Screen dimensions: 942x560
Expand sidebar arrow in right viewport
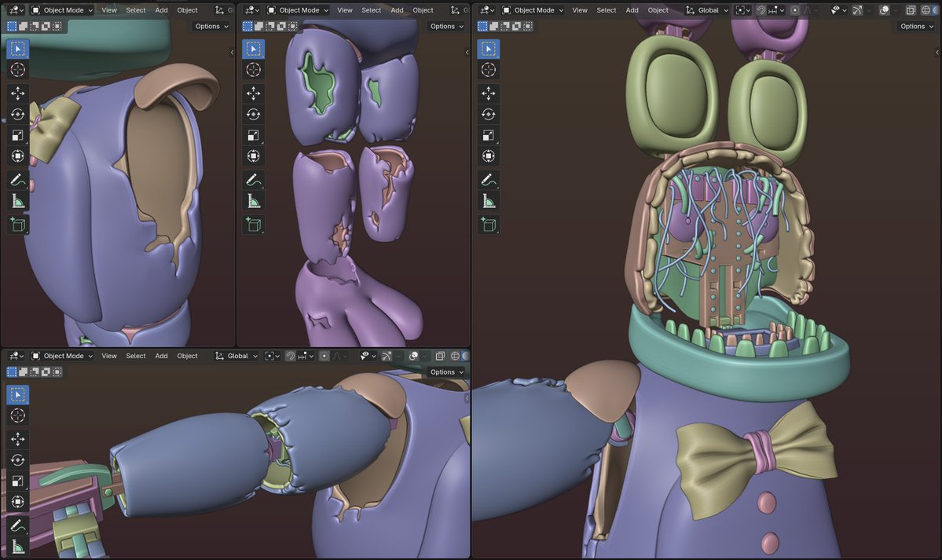point(938,53)
